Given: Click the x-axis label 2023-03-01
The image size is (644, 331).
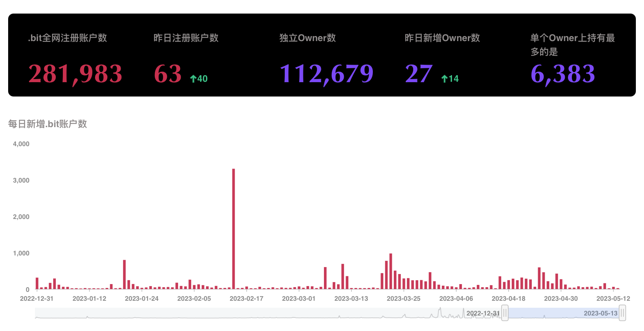Looking at the screenshot, I should (x=299, y=298).
